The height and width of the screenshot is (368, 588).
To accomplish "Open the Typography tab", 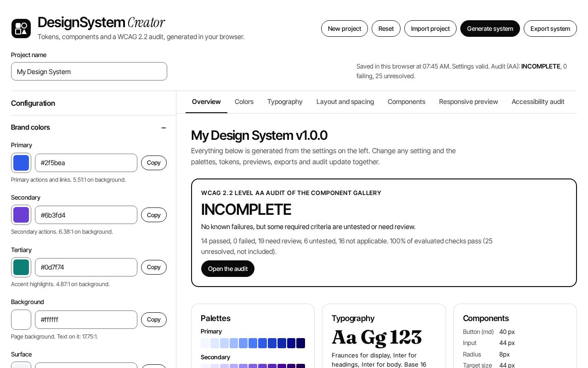I will pos(285,102).
